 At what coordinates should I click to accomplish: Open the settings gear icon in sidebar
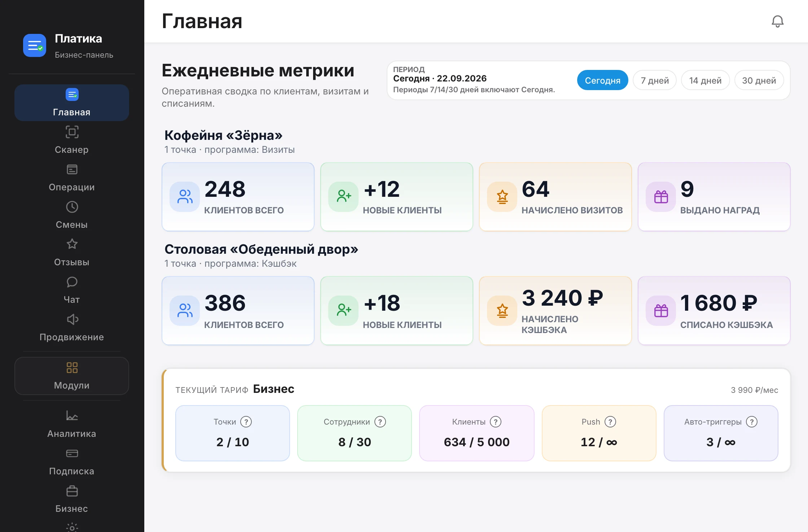[x=72, y=528]
